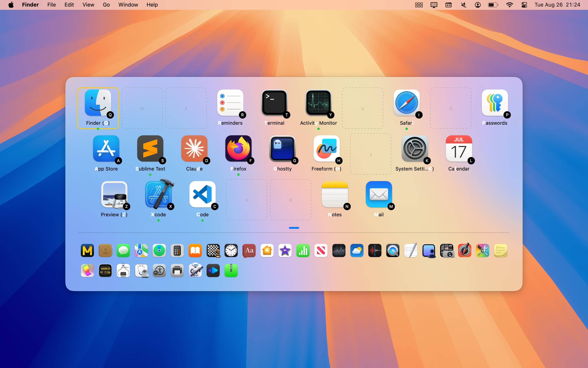The width and height of the screenshot is (588, 368).
Task: Open the File menu
Action: click(x=51, y=5)
